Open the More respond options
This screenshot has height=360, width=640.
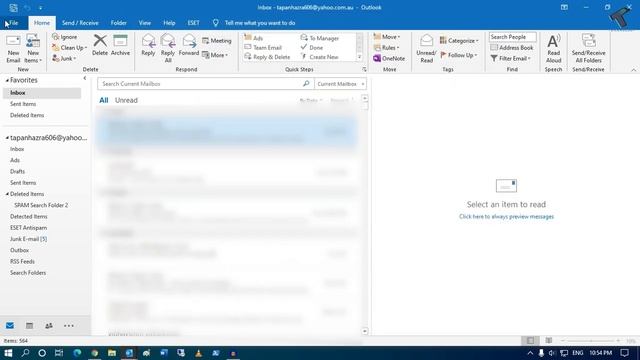[215, 55]
